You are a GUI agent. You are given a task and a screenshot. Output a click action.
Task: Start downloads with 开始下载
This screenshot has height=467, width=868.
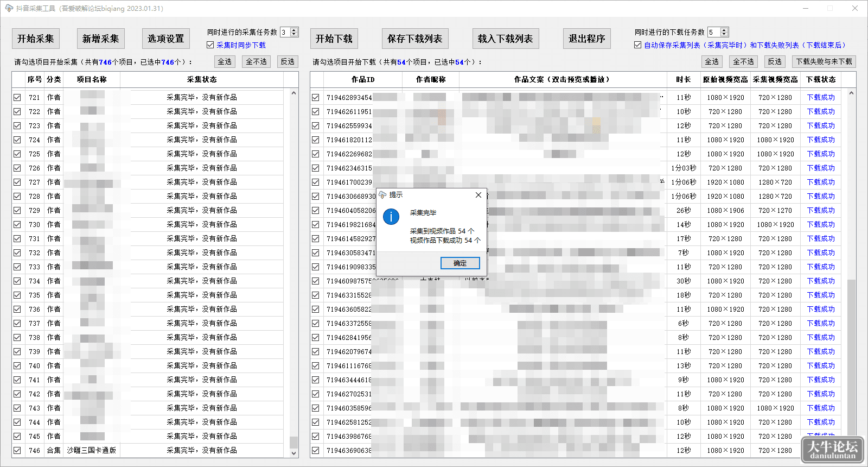[334, 39]
